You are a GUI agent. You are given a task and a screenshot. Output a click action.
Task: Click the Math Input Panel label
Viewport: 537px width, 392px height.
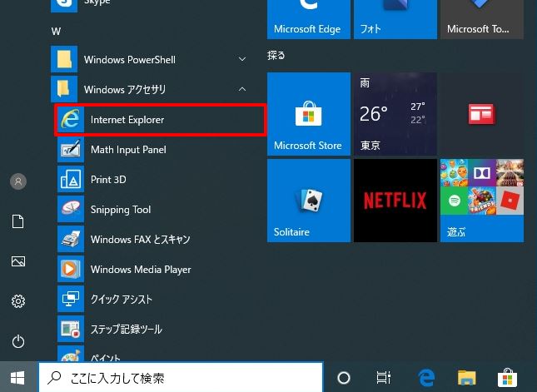(x=128, y=150)
